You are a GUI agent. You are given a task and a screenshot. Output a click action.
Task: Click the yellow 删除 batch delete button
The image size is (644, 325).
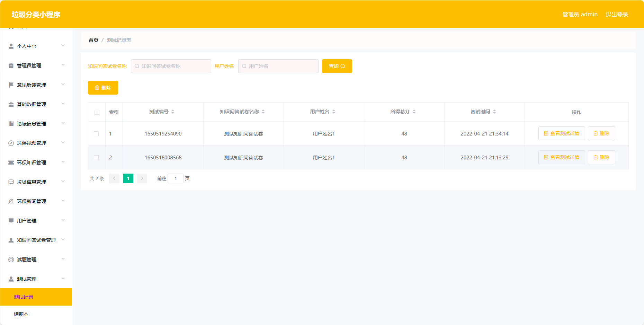click(x=103, y=88)
